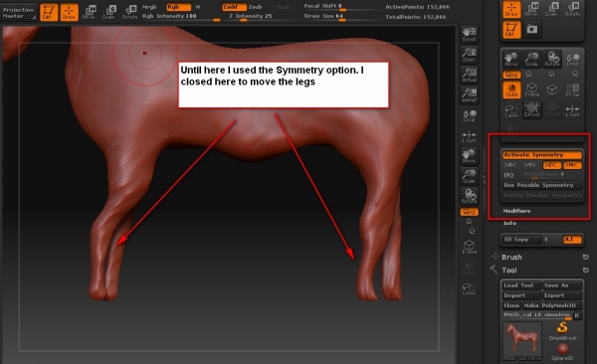The image size is (597, 364).
Task: Enable the Mrgb paint mode
Action: point(149,7)
